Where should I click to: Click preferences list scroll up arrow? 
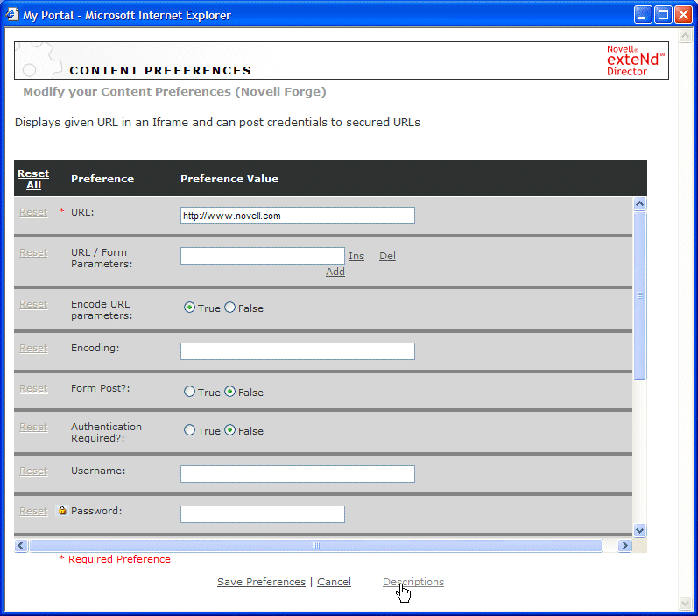(x=639, y=204)
